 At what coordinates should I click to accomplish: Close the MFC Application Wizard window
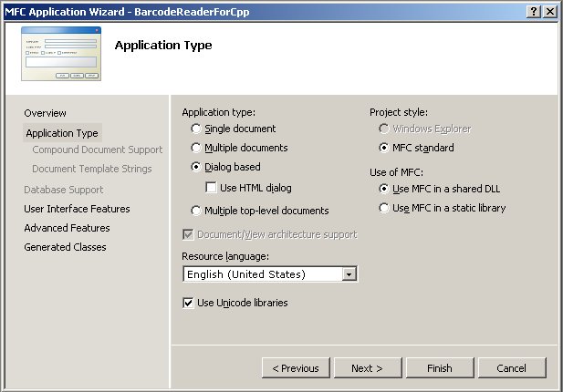tap(550, 11)
